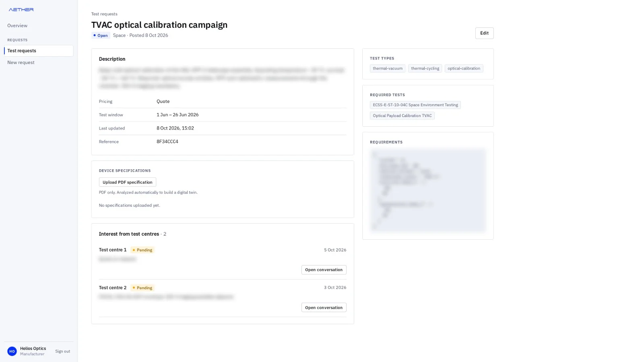Click the reference value 8F34CCC4

point(167,142)
